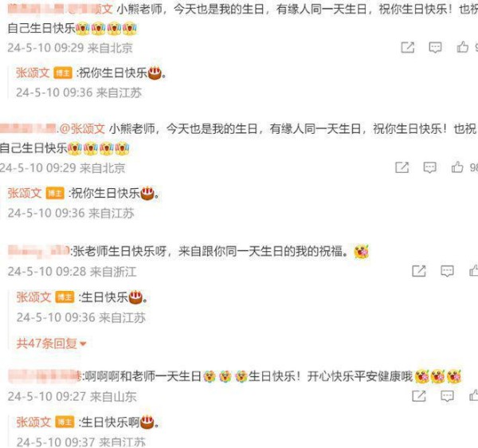Click blurred username of the Zhejiang commenter
This screenshot has height=448, width=478.
39,251
